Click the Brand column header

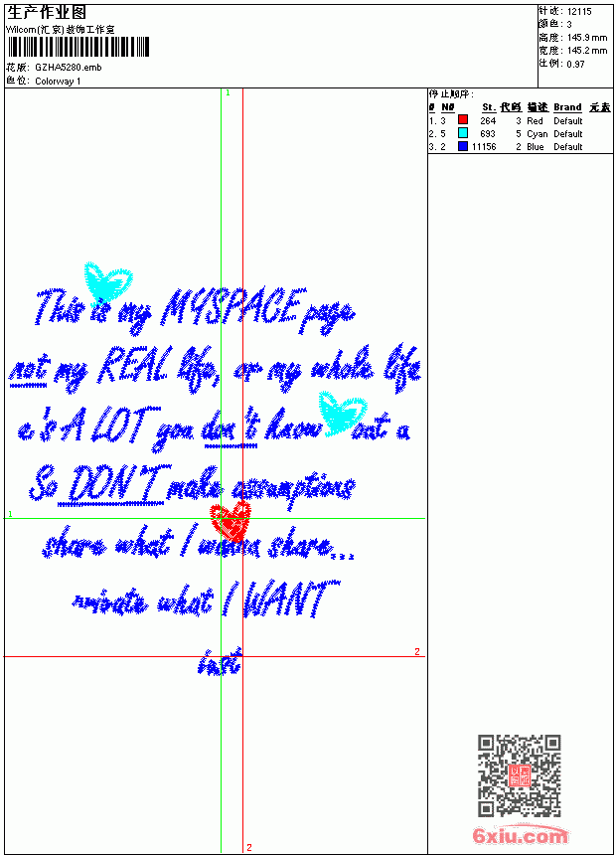tap(567, 107)
